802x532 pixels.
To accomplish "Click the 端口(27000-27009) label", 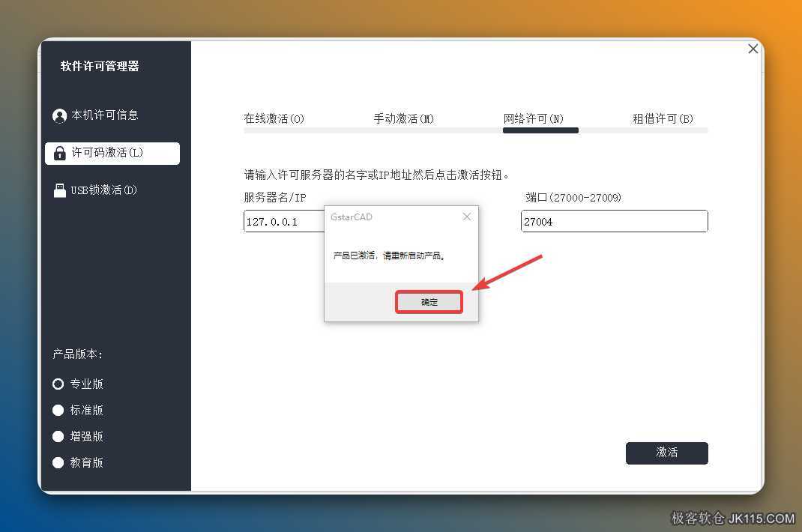I will (573, 198).
